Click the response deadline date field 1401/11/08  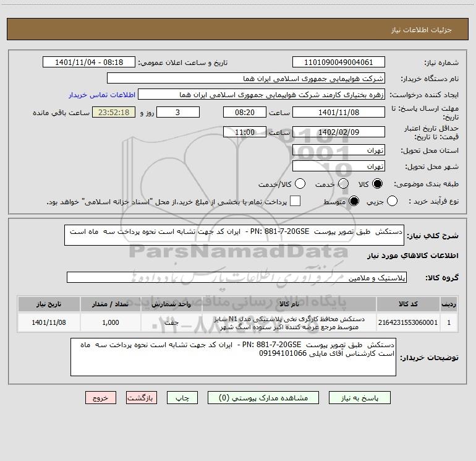click(x=338, y=113)
